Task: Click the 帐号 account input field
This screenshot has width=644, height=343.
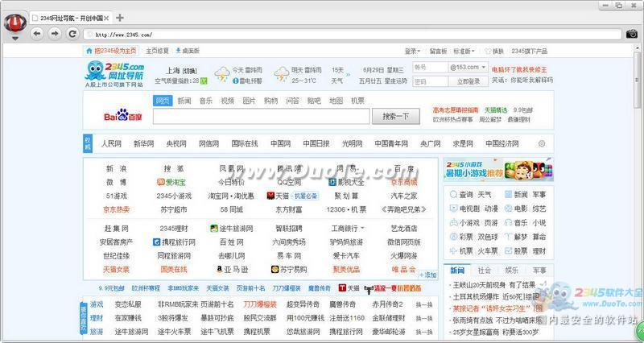Action: point(430,67)
